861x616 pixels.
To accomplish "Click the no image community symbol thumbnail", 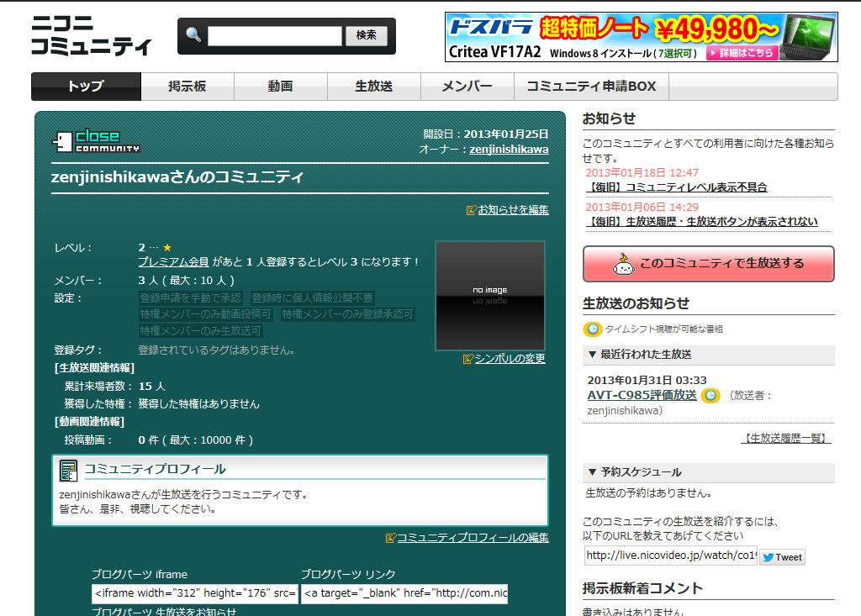I will (x=490, y=296).
